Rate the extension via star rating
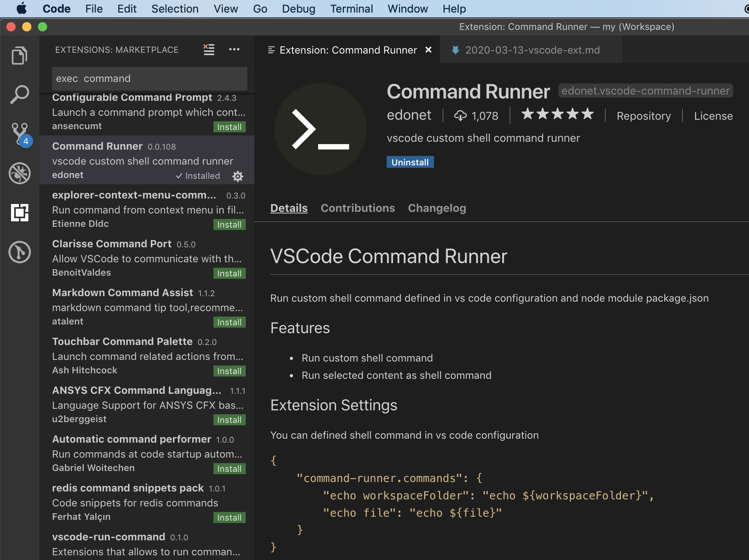 tap(557, 115)
